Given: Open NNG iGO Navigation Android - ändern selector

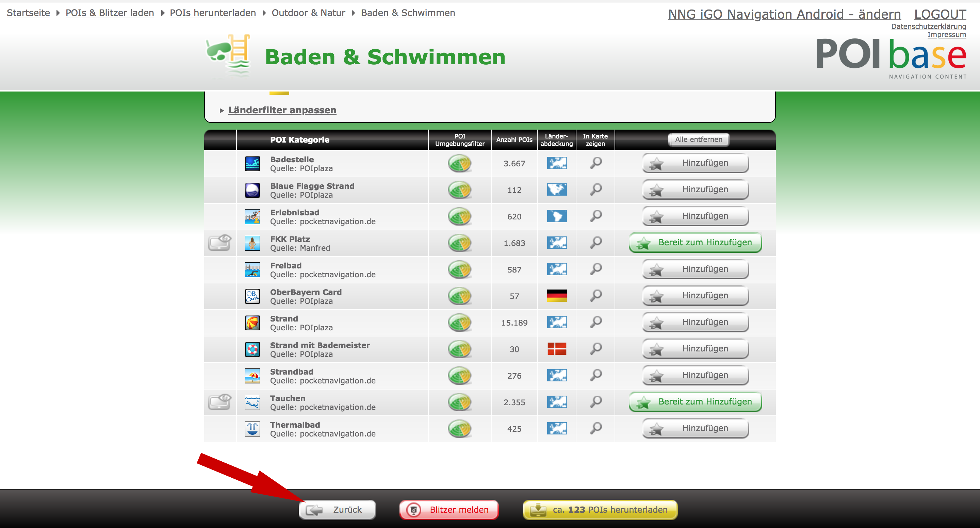Looking at the screenshot, I should pyautogui.click(x=784, y=14).
